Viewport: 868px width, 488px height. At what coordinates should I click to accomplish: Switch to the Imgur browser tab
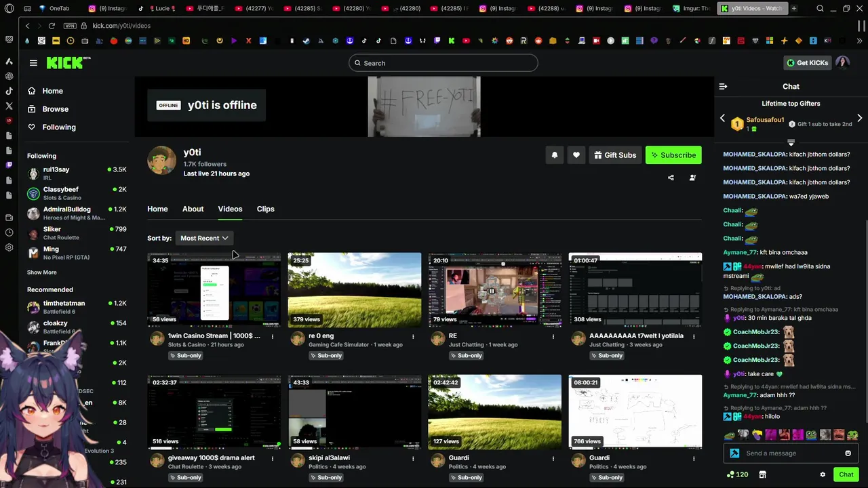click(x=692, y=9)
